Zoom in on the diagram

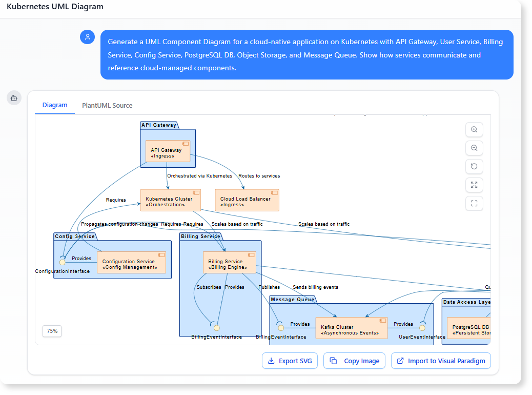474,129
